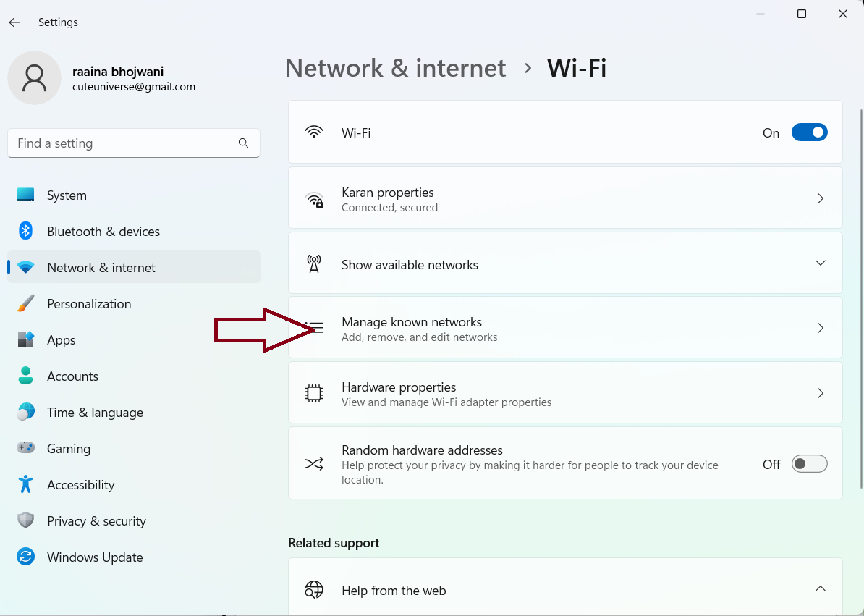Viewport: 864px width, 616px height.
Task: Navigate to Network & internet breadcrumb
Action: 395,68
